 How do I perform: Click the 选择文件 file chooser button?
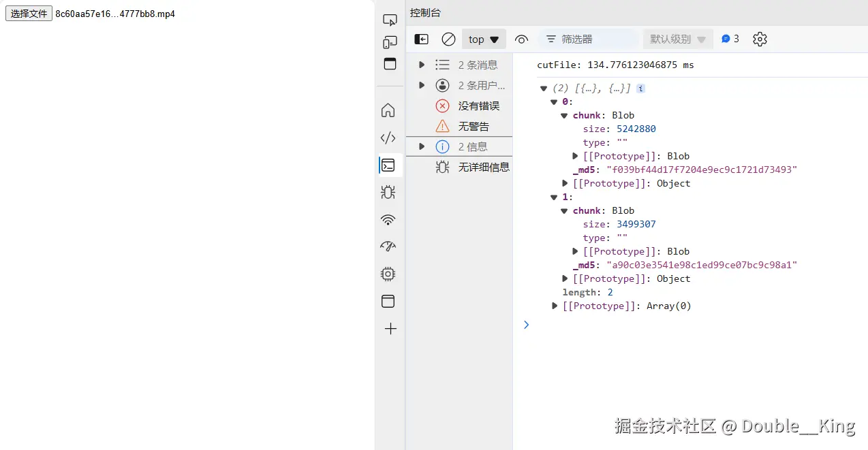(x=29, y=14)
